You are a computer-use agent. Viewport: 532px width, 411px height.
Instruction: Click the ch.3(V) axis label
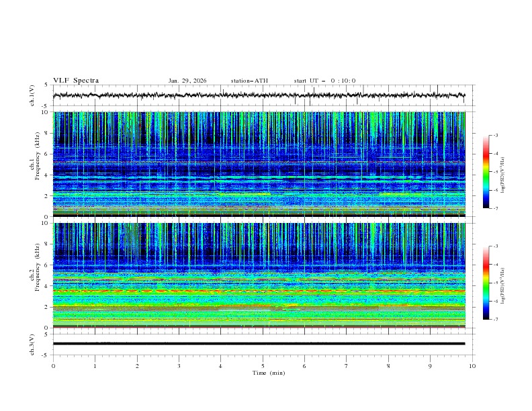tap(32, 344)
